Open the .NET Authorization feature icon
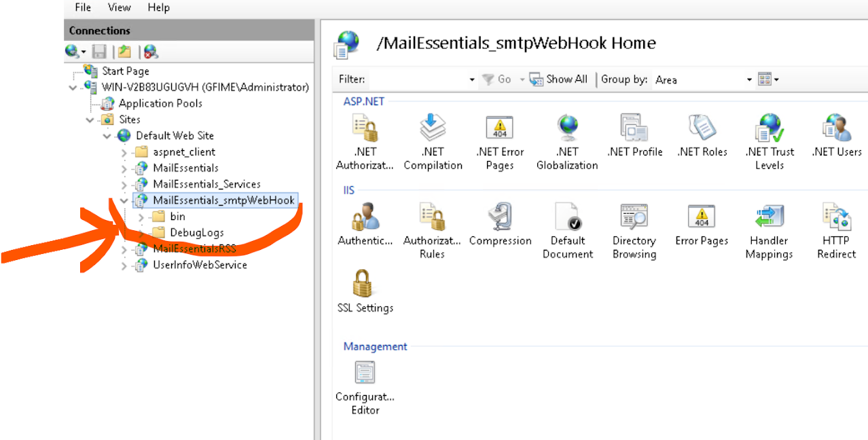 [x=365, y=128]
